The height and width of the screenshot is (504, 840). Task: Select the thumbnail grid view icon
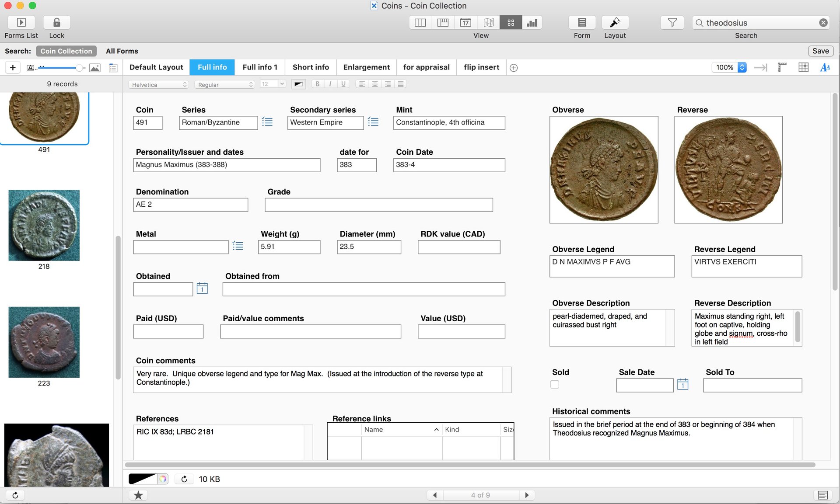[x=511, y=23]
